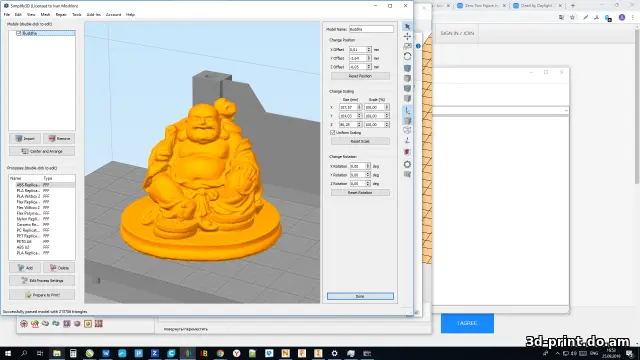Step the X Rotation spinner
Image resolution: width=640 pixels, height=360 pixels.
point(368,166)
